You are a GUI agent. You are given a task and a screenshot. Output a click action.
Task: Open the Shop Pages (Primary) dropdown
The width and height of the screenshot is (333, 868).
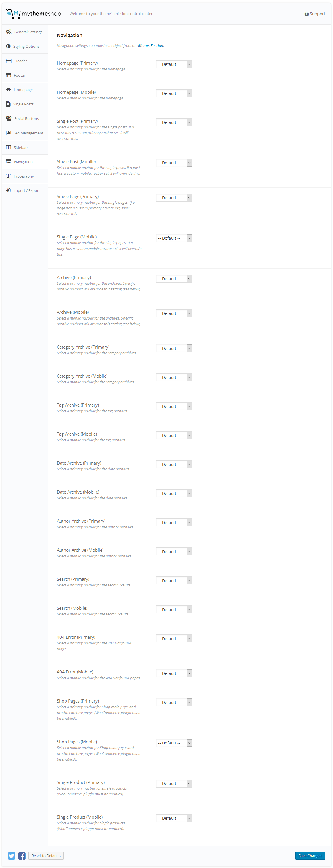point(174,703)
